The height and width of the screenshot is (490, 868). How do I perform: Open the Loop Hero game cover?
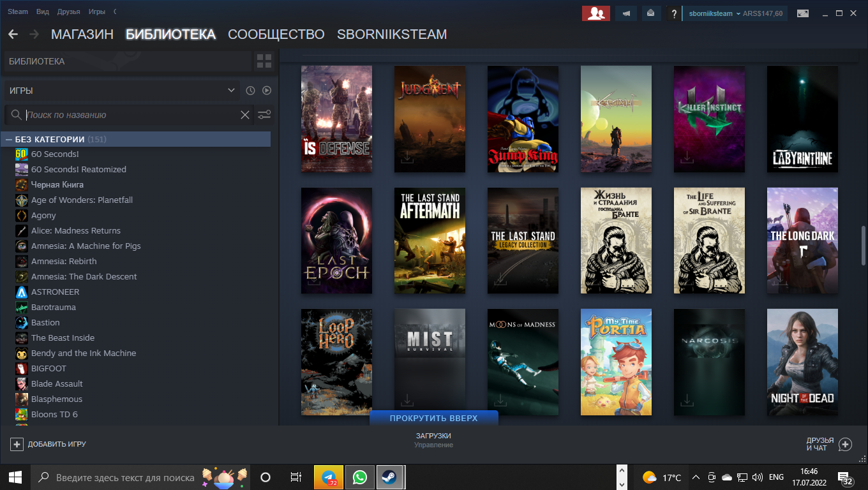[x=336, y=362]
